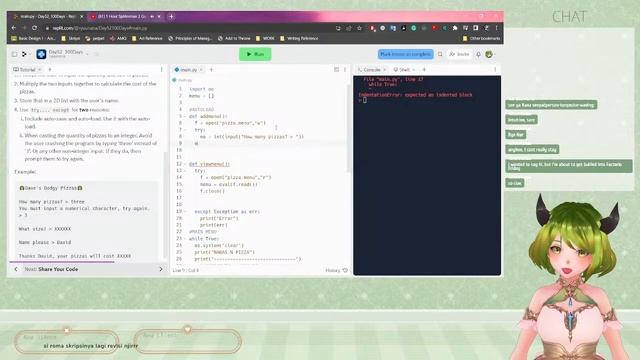640x360 pixels.
Task: Click the tutorial progress bar under the example
Action: (62, 262)
